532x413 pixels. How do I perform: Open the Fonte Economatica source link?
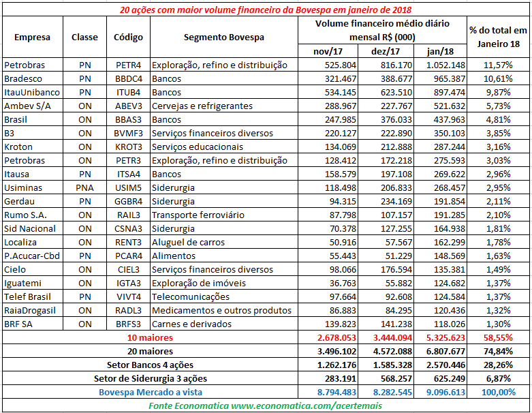tap(266, 406)
